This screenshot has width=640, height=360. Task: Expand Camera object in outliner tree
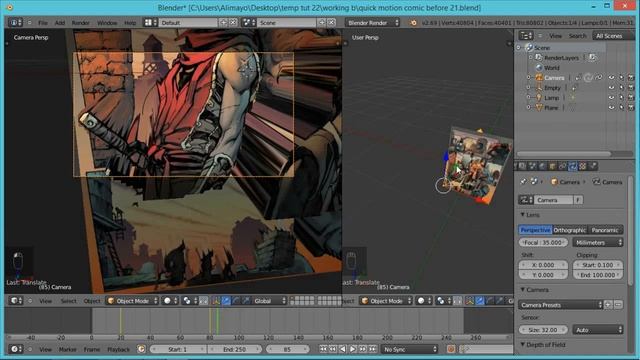point(529,78)
